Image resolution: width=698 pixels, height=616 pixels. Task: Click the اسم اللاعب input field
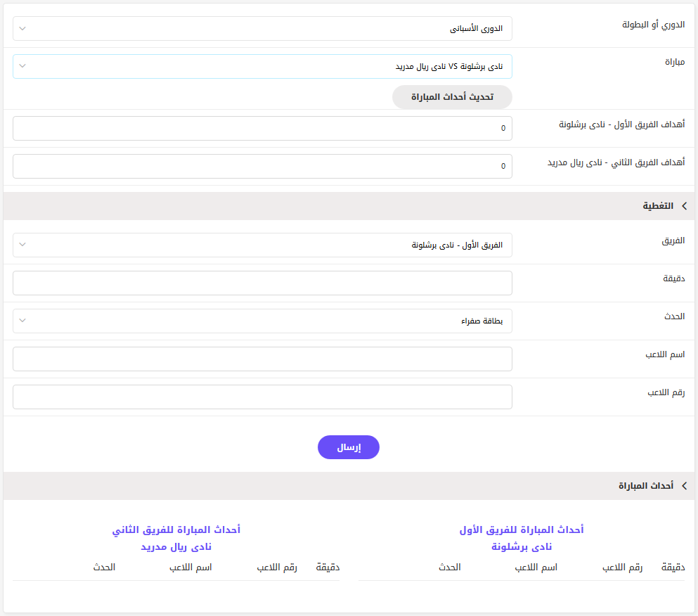262,359
